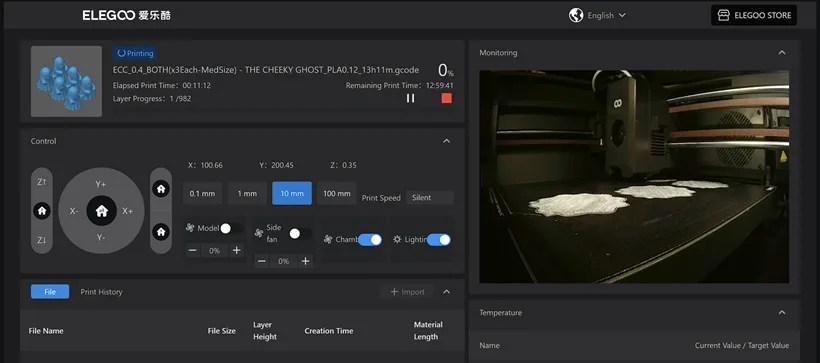Click the monitoring camera feed
The image size is (820, 363).
pyautogui.click(x=634, y=177)
